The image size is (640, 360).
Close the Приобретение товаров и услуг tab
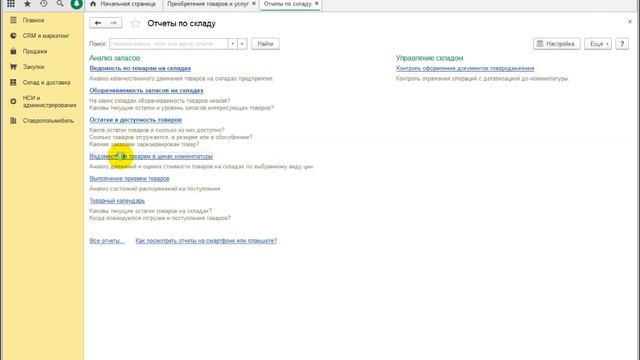point(254,4)
